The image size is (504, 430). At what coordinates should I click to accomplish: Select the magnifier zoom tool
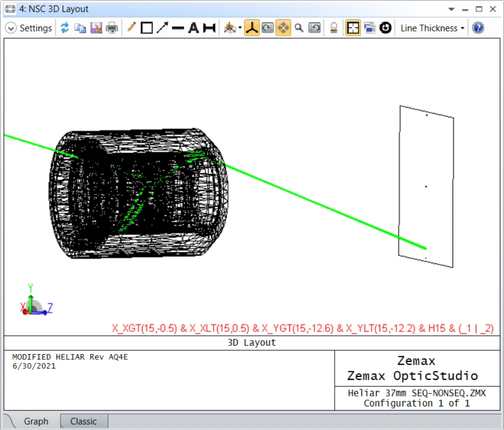(299, 28)
